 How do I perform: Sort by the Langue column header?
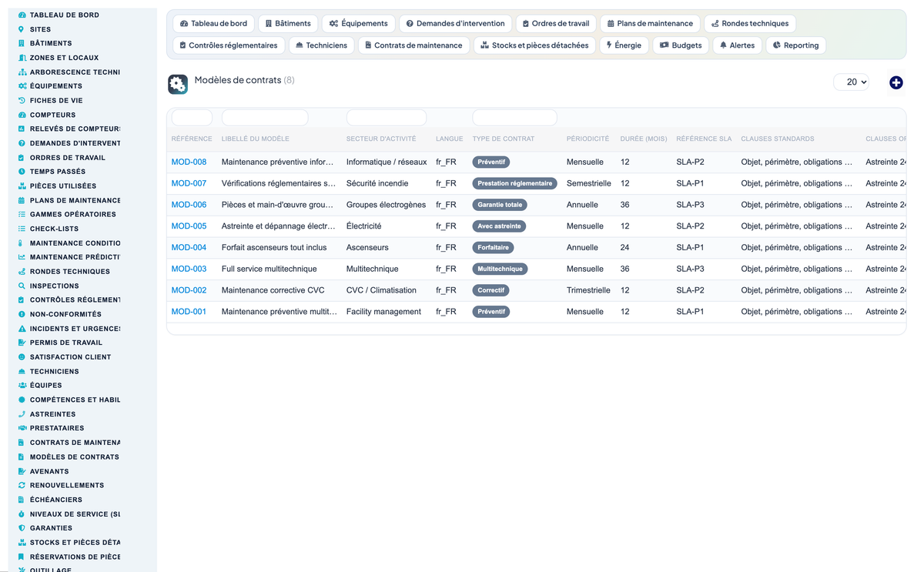pos(450,139)
